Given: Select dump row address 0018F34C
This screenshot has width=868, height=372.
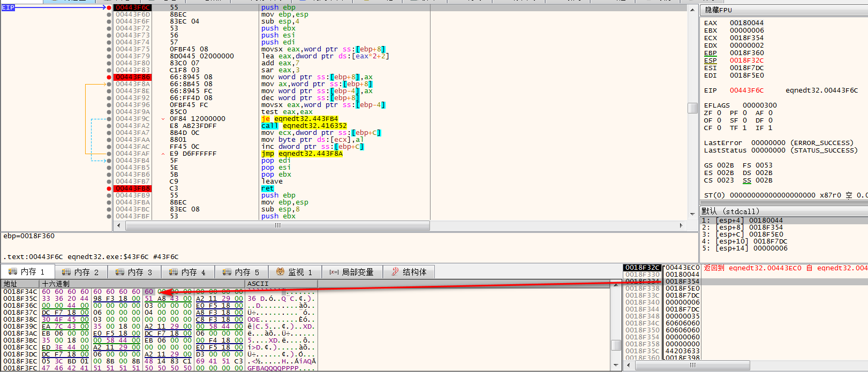Looking at the screenshot, I should [x=20, y=292].
